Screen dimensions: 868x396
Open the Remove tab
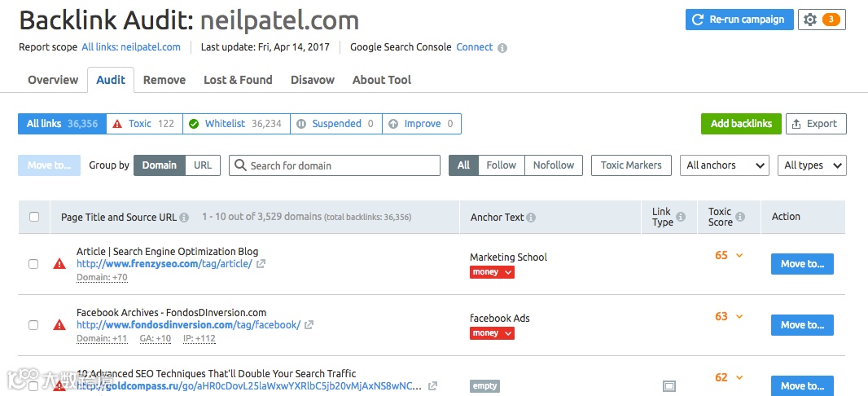164,80
